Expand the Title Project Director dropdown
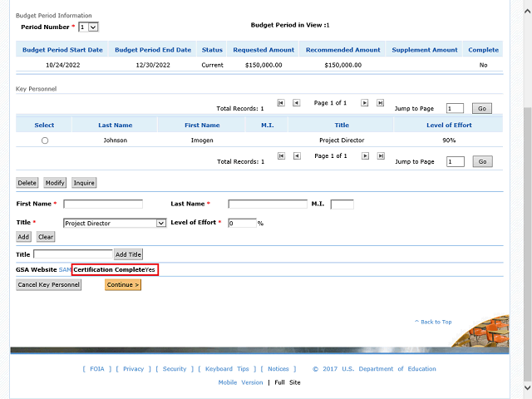The width and height of the screenshot is (532, 399). click(115, 223)
